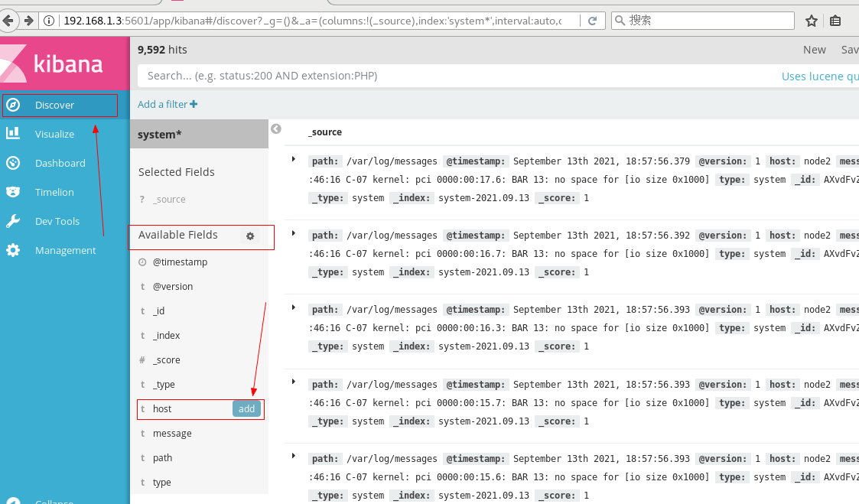
Task: Reload the page with refresh icon
Action: [592, 21]
